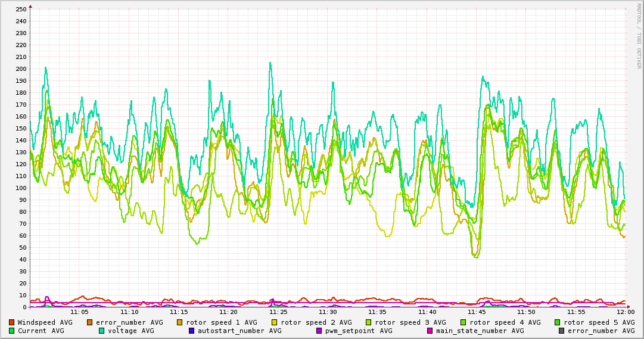This screenshot has height=339, width=644.
Task: Click the 11:35 time axis label
Action: pyautogui.click(x=378, y=312)
